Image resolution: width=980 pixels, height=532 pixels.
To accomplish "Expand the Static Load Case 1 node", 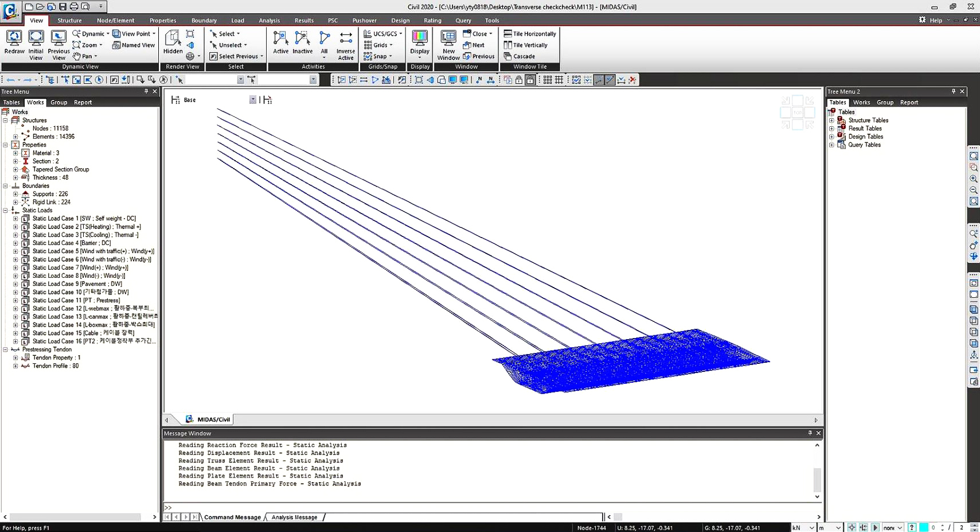I will point(15,219).
